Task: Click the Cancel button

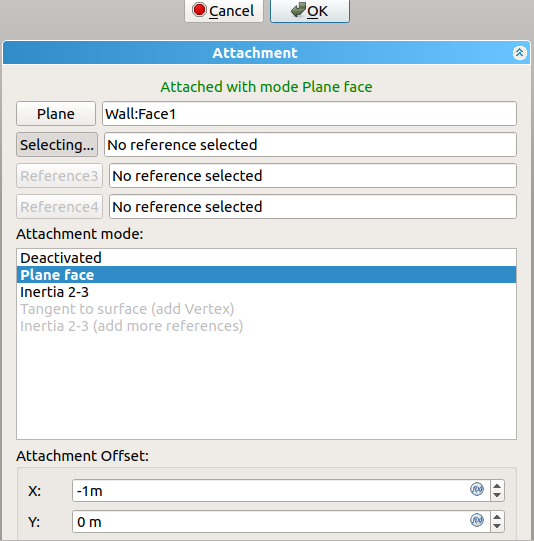Action: click(224, 11)
